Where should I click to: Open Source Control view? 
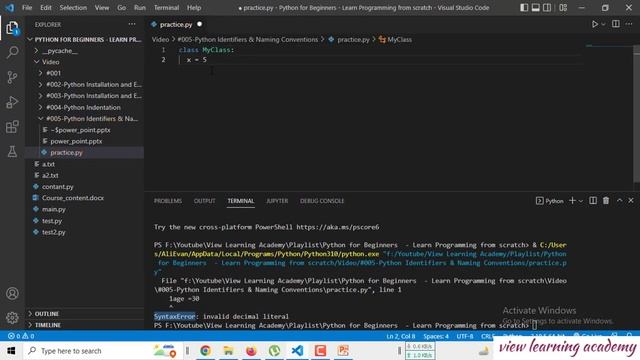click(12, 77)
